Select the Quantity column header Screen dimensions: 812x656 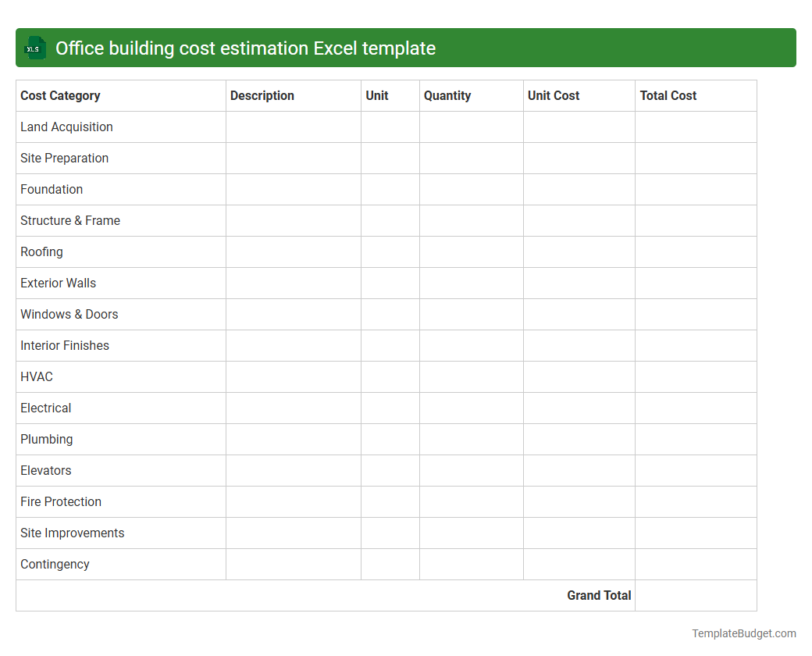coord(447,95)
